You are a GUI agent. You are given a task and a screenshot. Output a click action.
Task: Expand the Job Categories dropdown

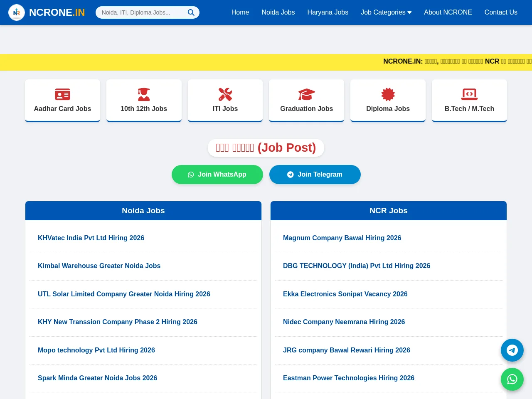386,12
